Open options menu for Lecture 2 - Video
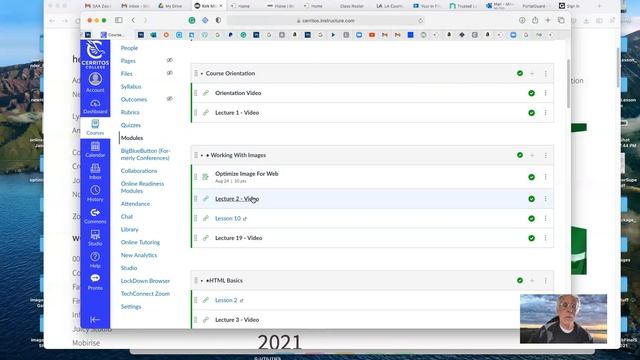Viewport: 640px width, 360px height. 545,199
